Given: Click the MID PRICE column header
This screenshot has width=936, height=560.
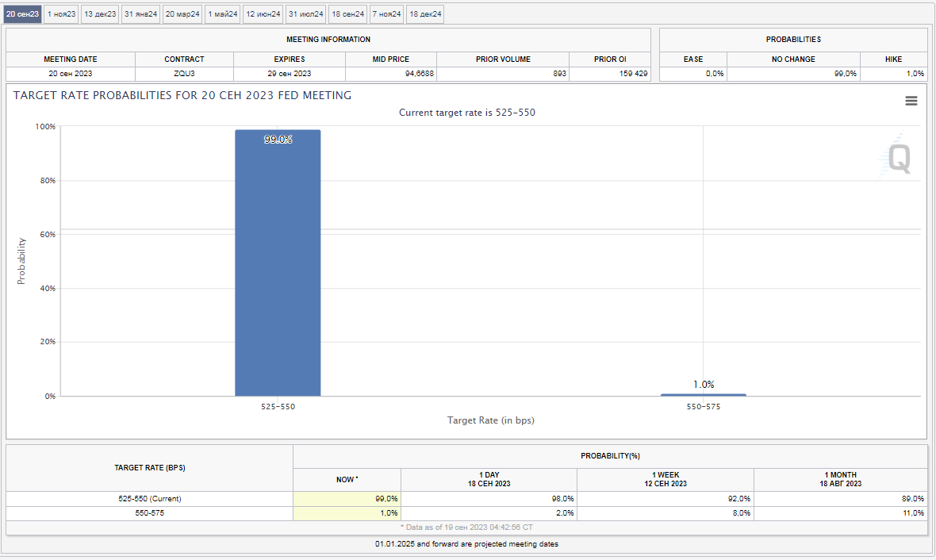Looking at the screenshot, I should point(391,59).
